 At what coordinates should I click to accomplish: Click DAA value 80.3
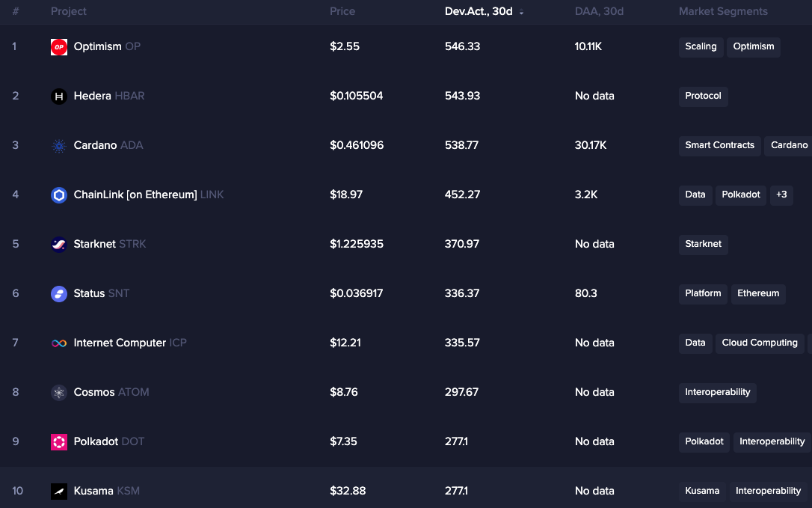pos(585,293)
